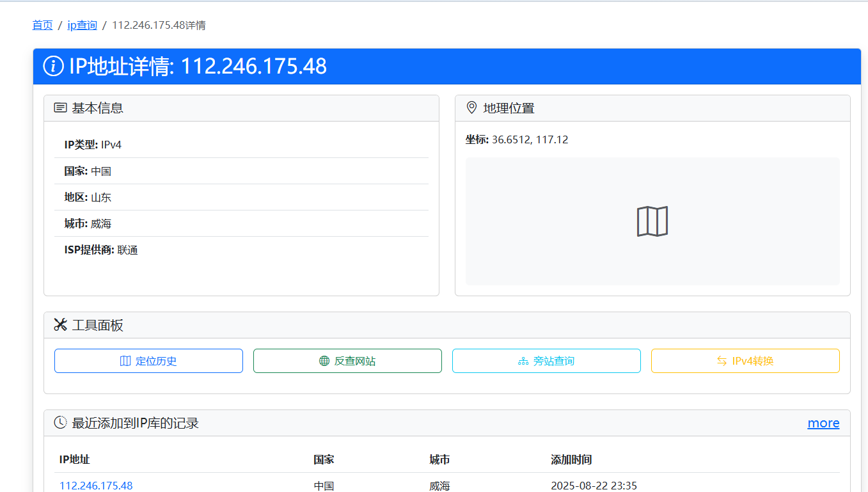Open the IPv4转换 tool
The image size is (868, 492).
click(745, 360)
